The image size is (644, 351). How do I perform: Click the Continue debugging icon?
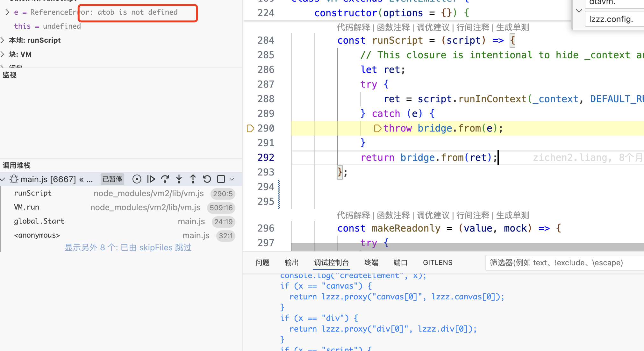(151, 179)
